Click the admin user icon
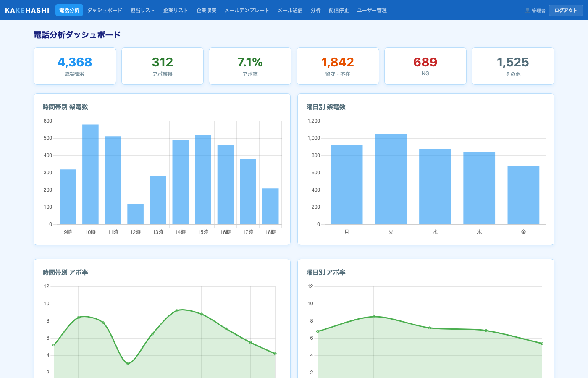This screenshot has width=588, height=378. coord(528,10)
